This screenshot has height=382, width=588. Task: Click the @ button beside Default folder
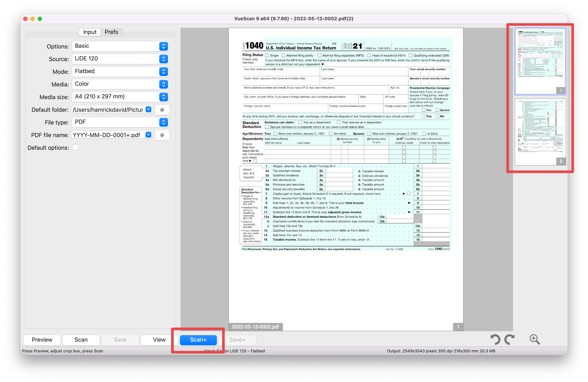(162, 110)
